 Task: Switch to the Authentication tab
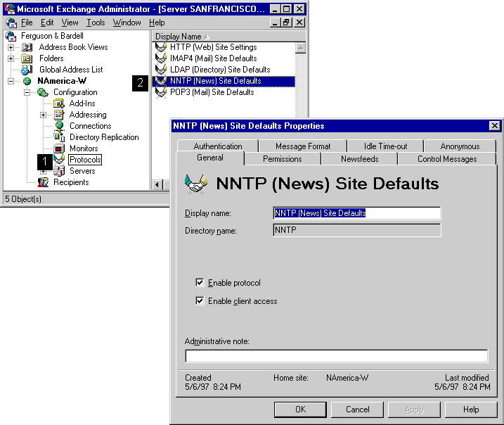pyautogui.click(x=218, y=146)
